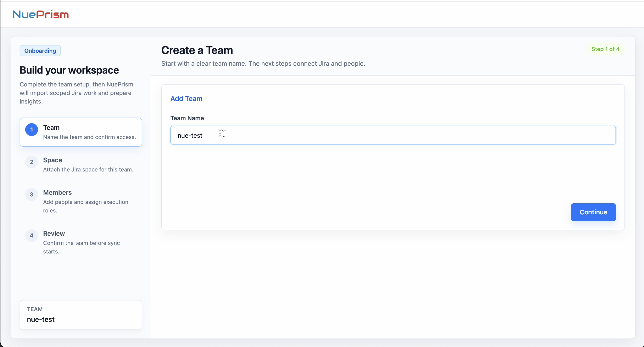Click the Build your workspace heading
This screenshot has width=644, height=347.
coord(69,70)
